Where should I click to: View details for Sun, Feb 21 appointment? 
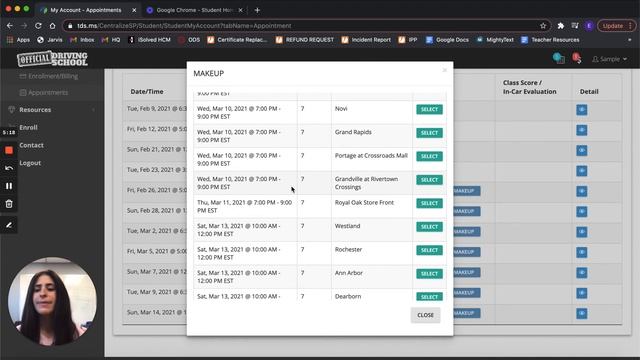point(582,151)
